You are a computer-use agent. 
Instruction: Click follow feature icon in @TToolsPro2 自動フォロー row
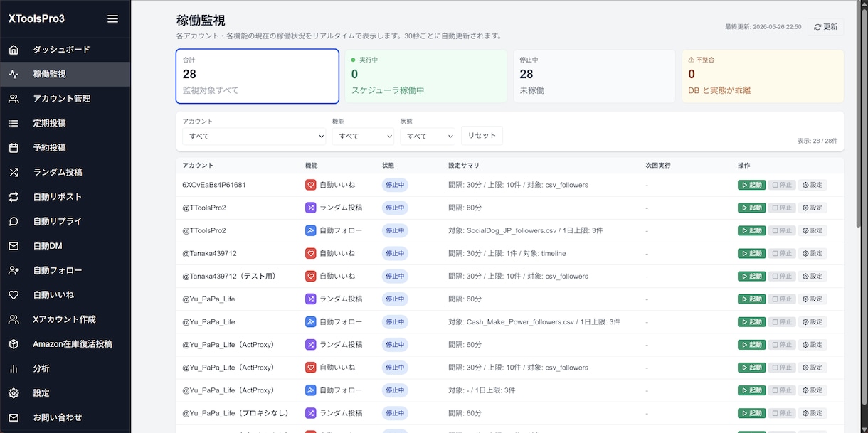pyautogui.click(x=310, y=230)
